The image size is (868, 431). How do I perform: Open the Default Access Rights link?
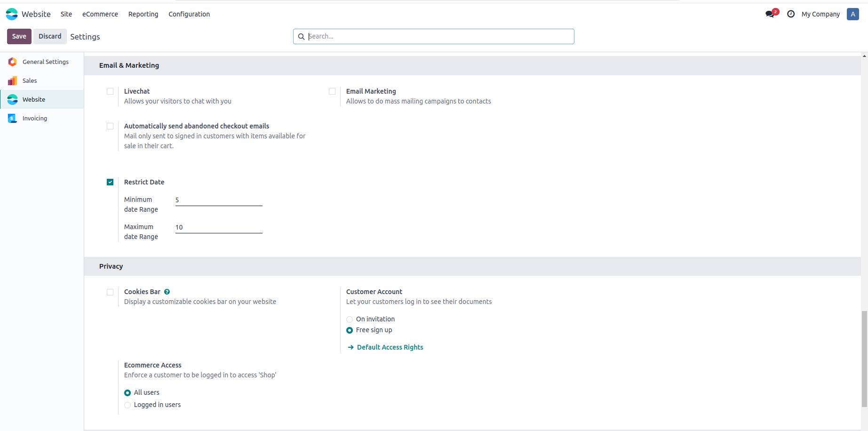390,347
